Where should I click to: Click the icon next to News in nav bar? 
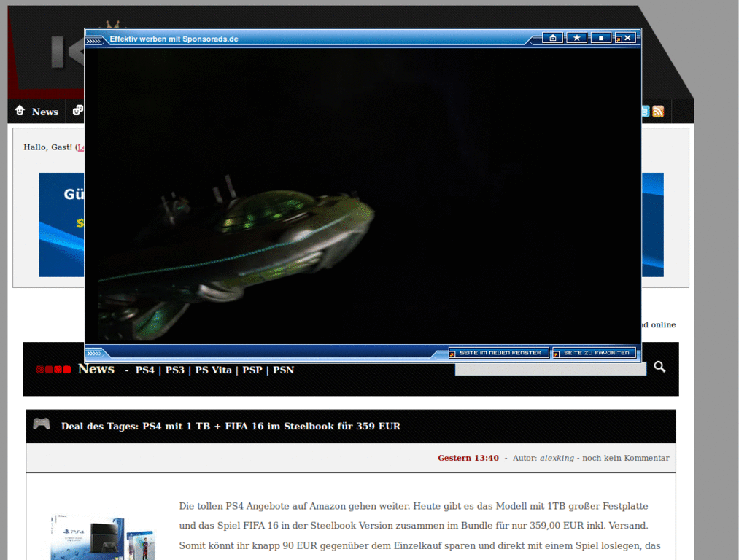tap(78, 111)
